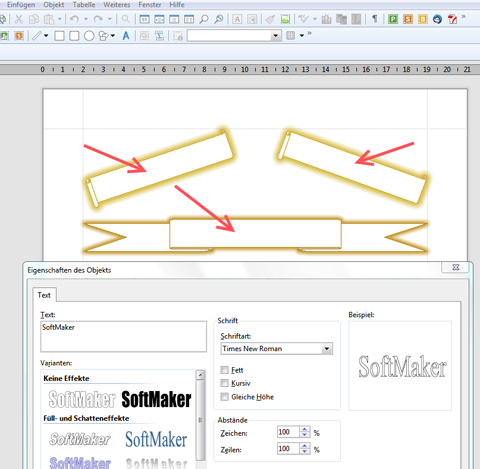Image resolution: width=480 pixels, height=469 pixels.
Task: Increase the Zeichen spacing value
Action: (305, 429)
